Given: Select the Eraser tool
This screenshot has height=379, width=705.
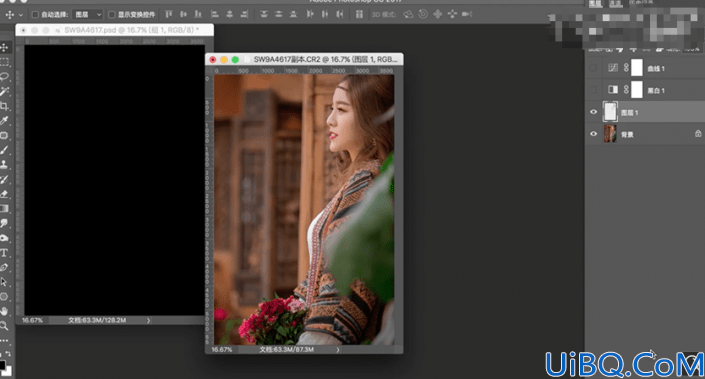Looking at the screenshot, I should tap(4, 194).
